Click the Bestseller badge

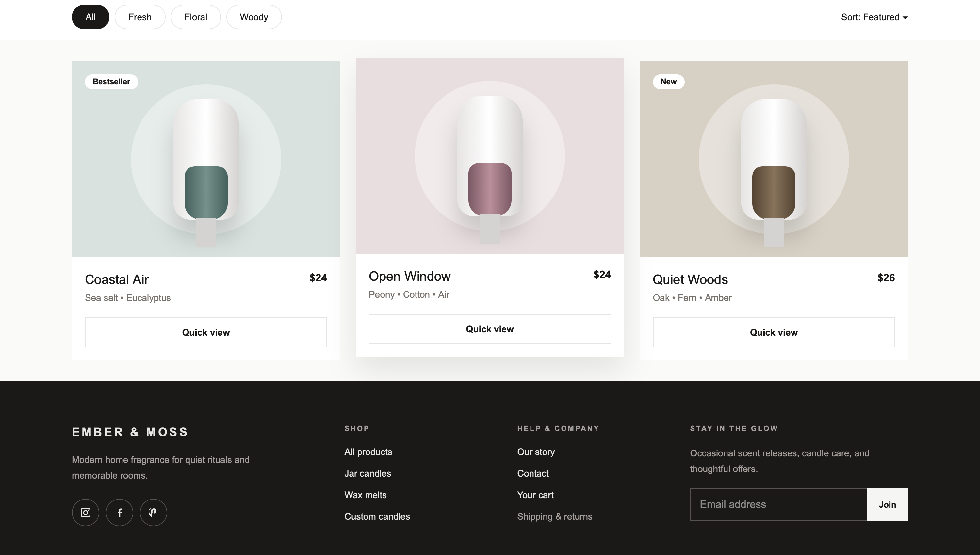click(x=111, y=82)
